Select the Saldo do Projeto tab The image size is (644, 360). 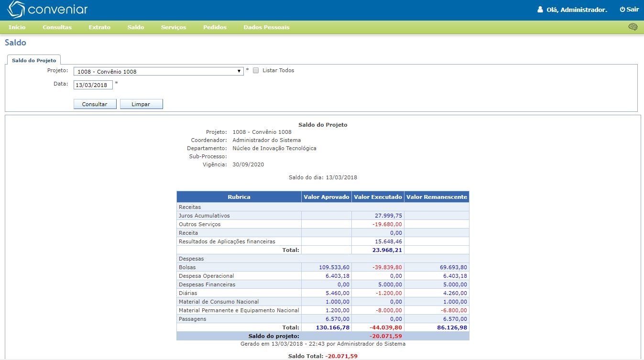[x=34, y=60]
